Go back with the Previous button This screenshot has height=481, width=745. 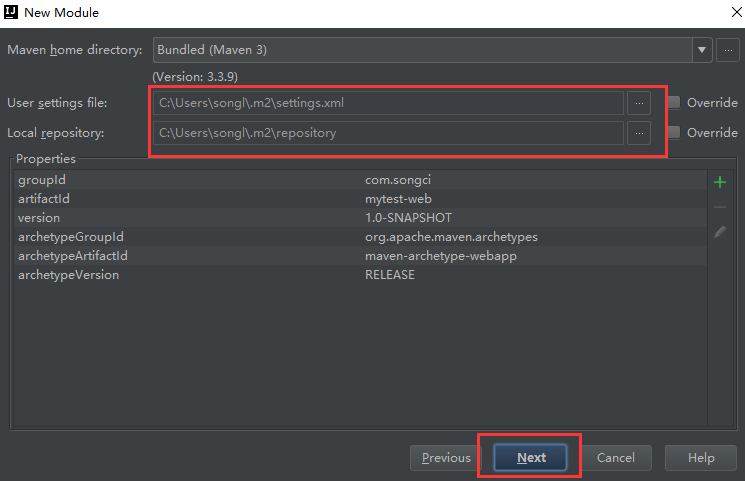[446, 458]
